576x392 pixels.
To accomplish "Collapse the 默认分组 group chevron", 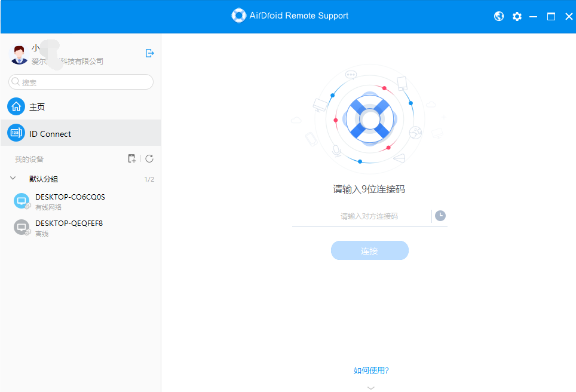I will (x=13, y=179).
